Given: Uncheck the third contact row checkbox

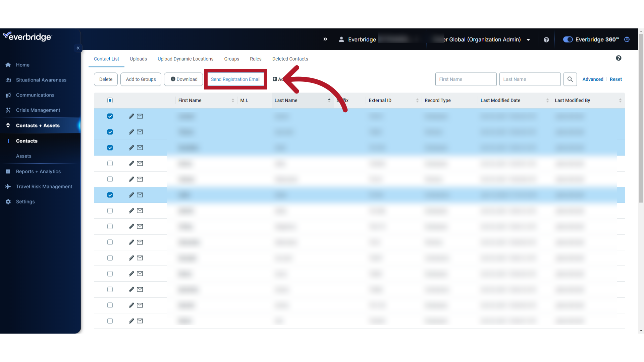Looking at the screenshot, I should (110, 148).
